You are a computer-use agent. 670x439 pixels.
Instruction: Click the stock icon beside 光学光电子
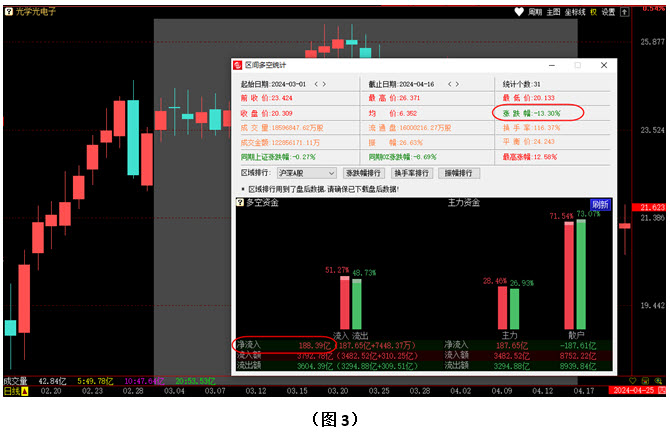pyautogui.click(x=9, y=12)
